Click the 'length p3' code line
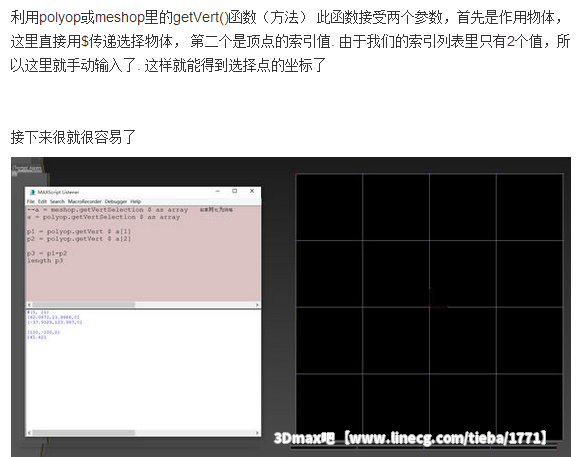 [45, 260]
